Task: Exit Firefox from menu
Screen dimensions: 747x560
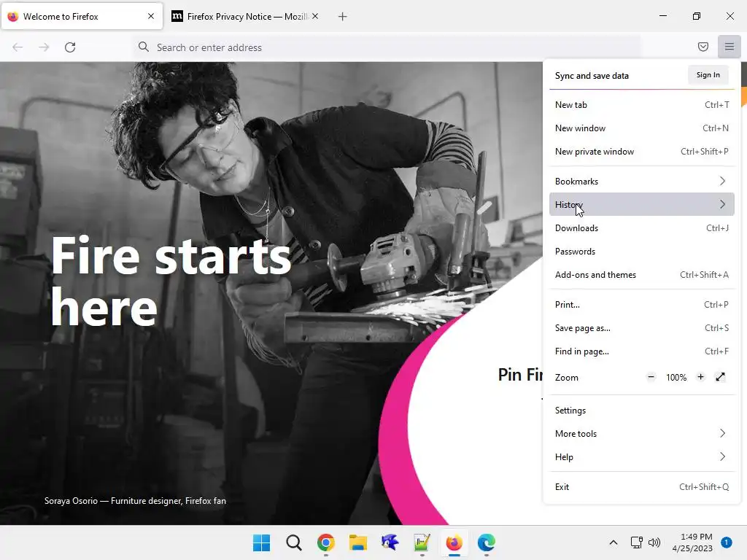Action: pos(641,486)
